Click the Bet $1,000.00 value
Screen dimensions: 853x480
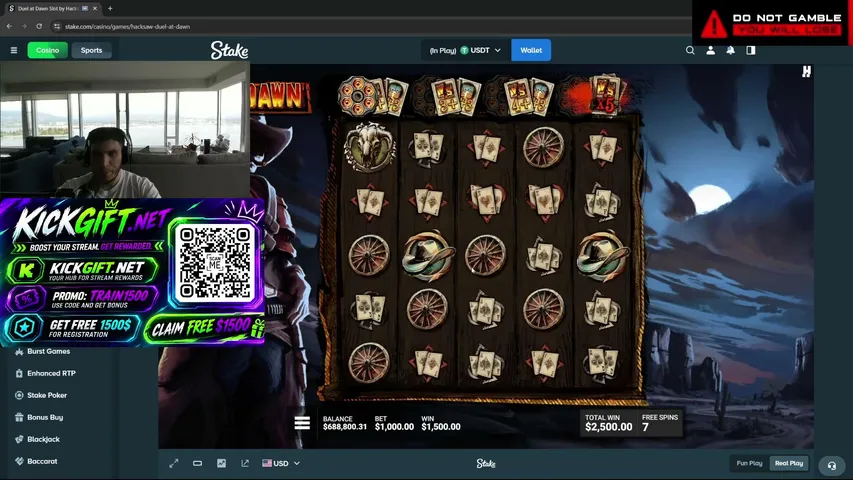tap(394, 427)
